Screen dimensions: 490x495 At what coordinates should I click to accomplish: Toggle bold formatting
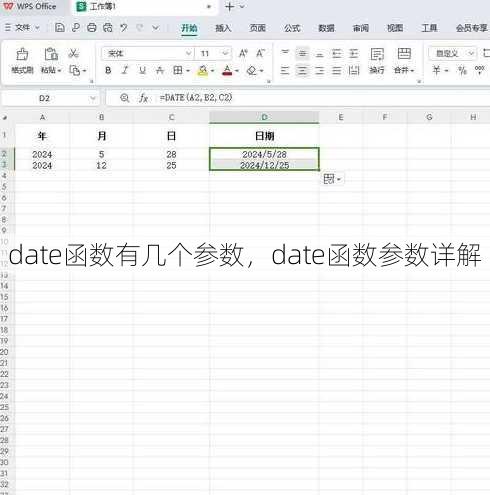pyautogui.click(x=108, y=70)
